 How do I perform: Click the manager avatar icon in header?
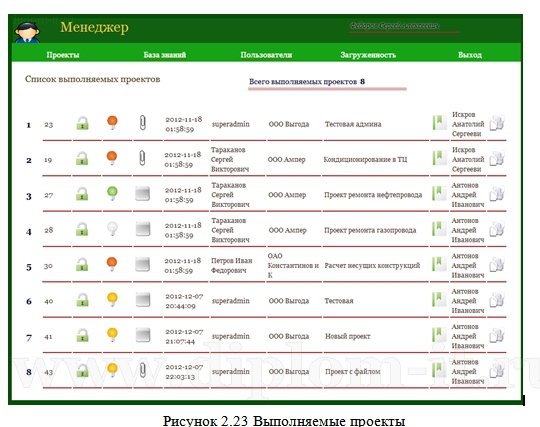[27, 33]
